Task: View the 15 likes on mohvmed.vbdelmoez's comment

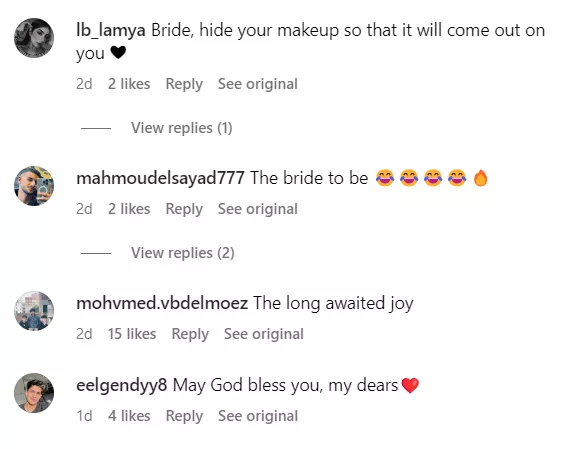Action: (132, 334)
